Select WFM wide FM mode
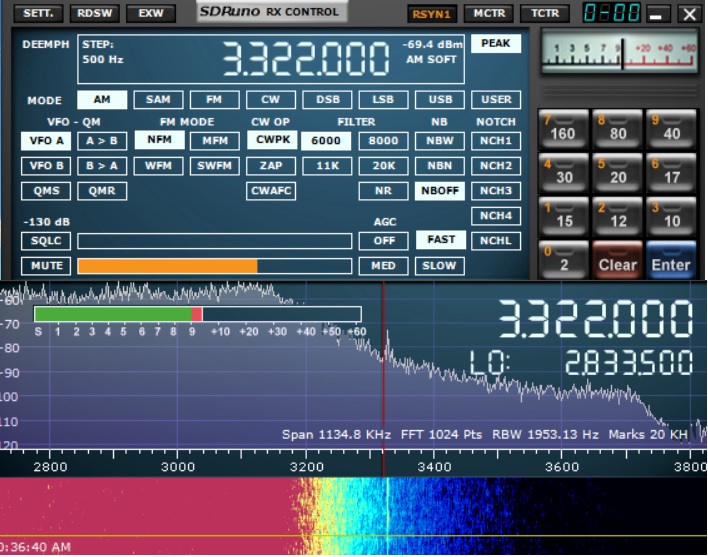 pos(158,166)
